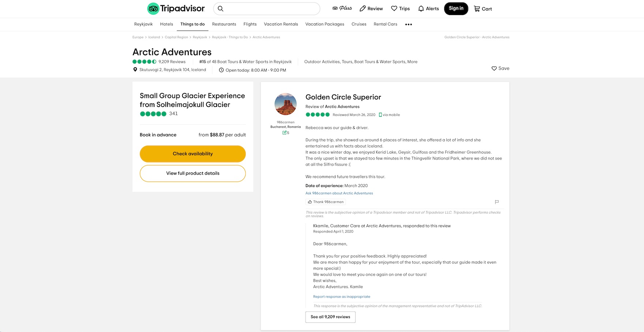
Task: Click See all 9,209 reviews button
Action: pos(330,317)
